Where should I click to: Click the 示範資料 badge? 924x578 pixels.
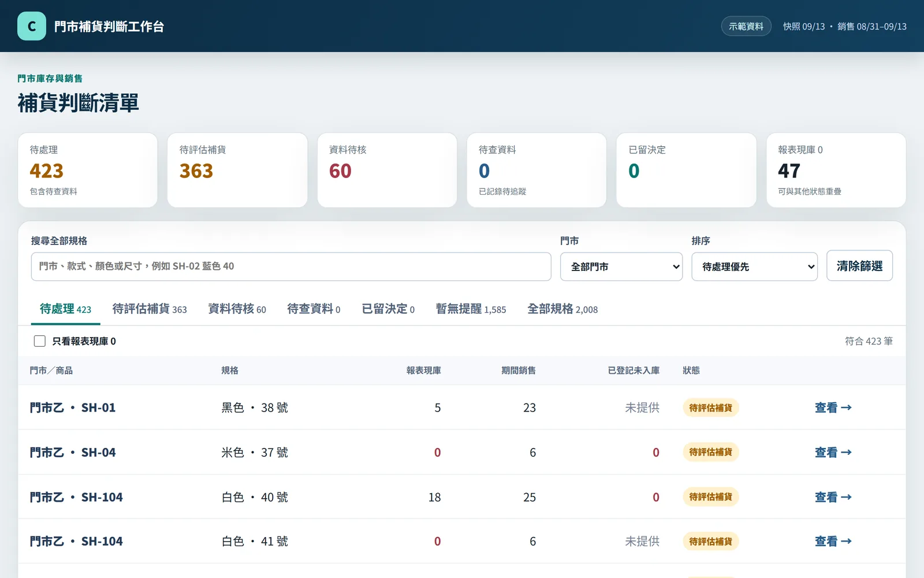coord(746,26)
